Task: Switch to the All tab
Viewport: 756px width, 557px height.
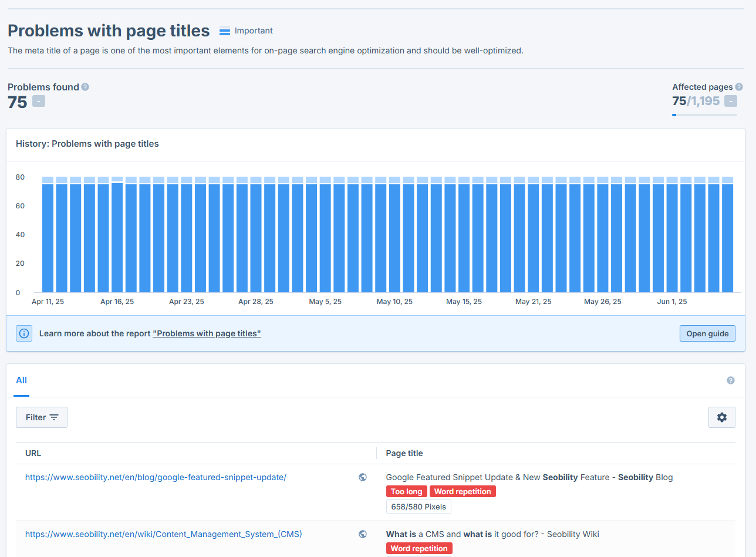Action: pos(21,380)
